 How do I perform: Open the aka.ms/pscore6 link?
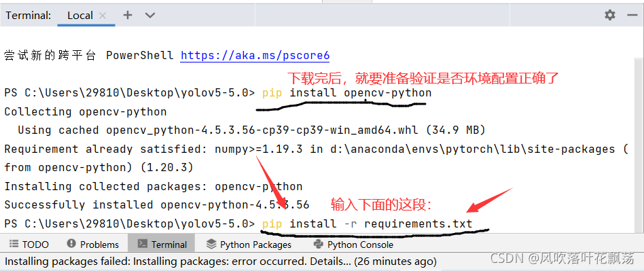255,56
